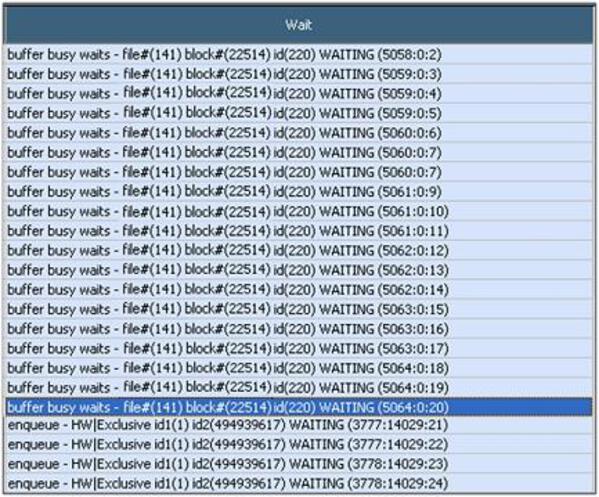Select the wait row ending 5064:0:18

pos(298,368)
